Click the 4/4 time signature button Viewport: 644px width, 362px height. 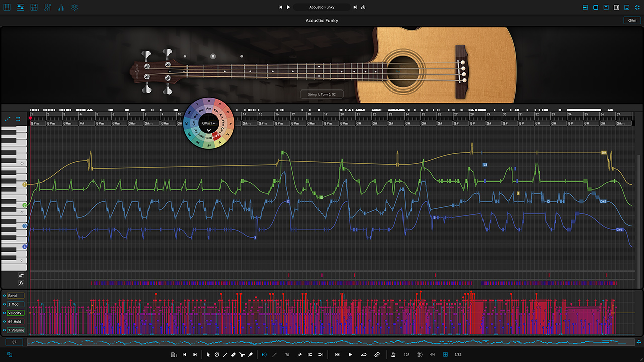coord(432,354)
